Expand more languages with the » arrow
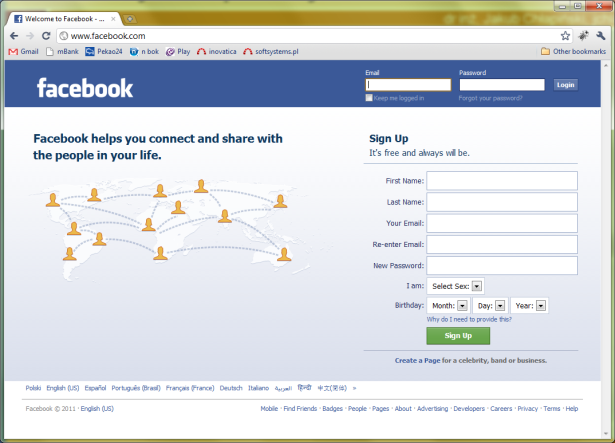This screenshot has width=615, height=443. [x=354, y=388]
